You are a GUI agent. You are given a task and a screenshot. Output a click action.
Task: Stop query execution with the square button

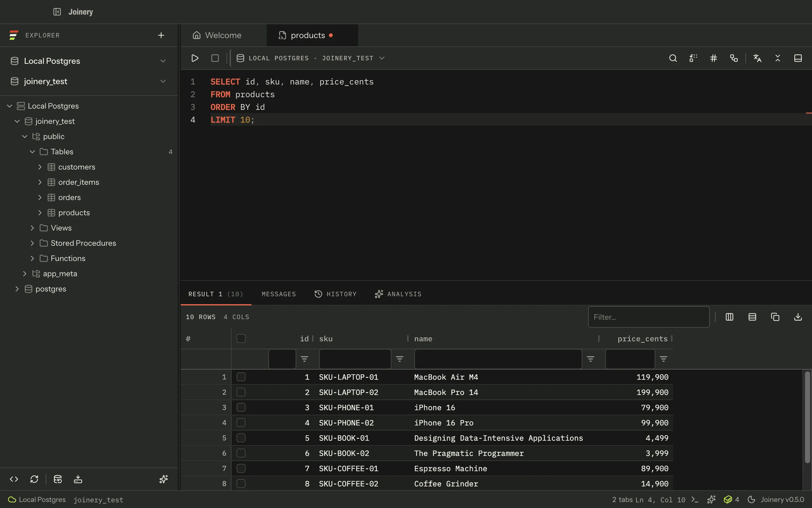[x=215, y=58]
